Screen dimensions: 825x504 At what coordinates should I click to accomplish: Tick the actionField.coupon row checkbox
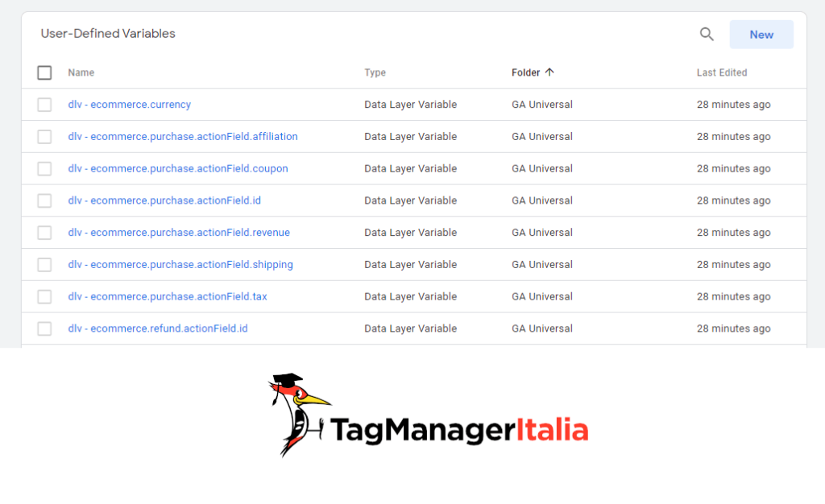click(45, 169)
